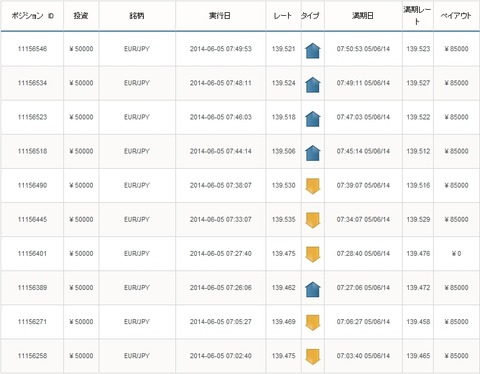Screen dimensions: 480x374
Task: Select expiry rate 139.458 cell
Action: click(418, 322)
